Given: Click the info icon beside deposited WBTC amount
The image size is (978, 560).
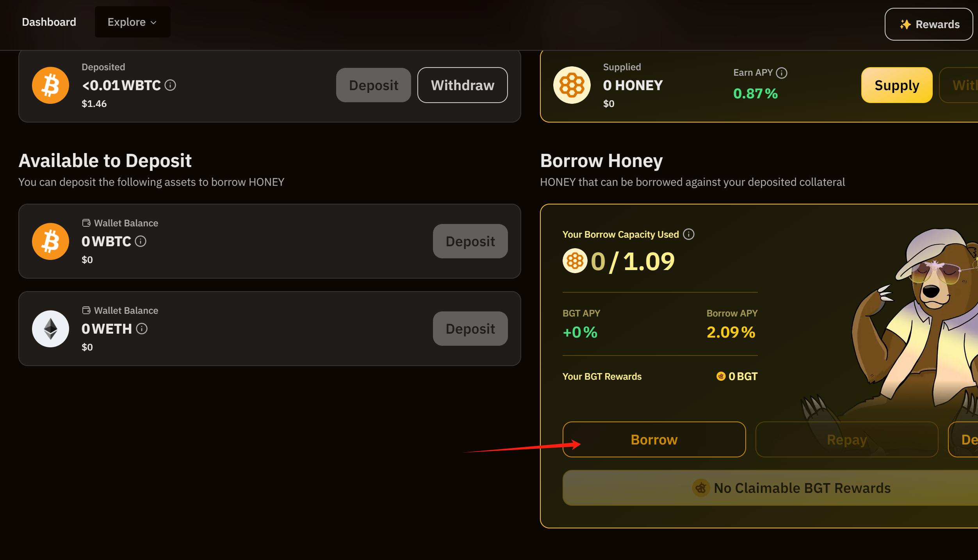Looking at the screenshot, I should 170,85.
